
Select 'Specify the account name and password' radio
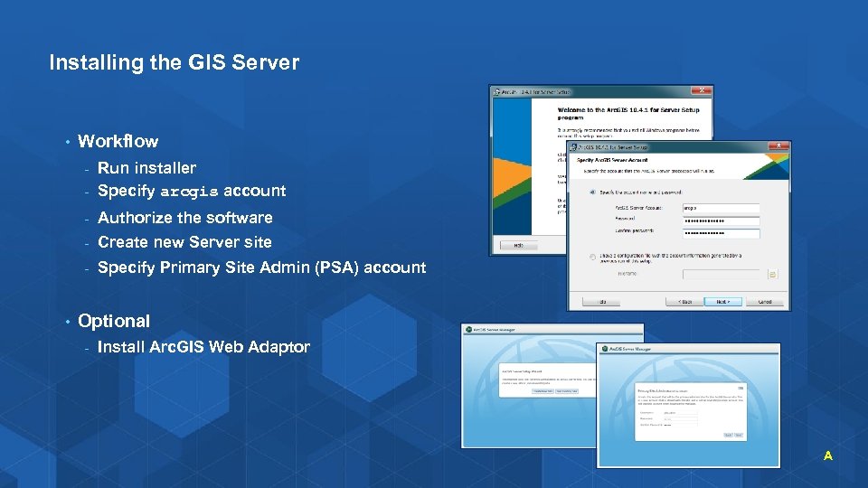(x=592, y=192)
